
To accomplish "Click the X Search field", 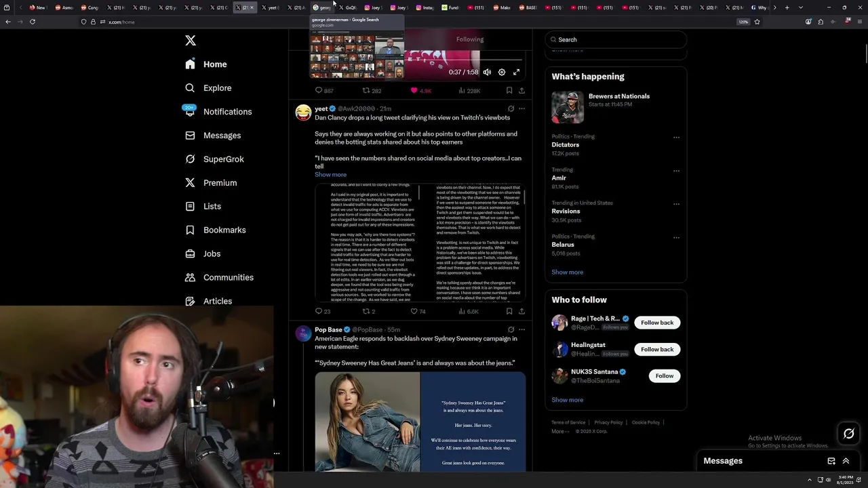I will [616, 39].
